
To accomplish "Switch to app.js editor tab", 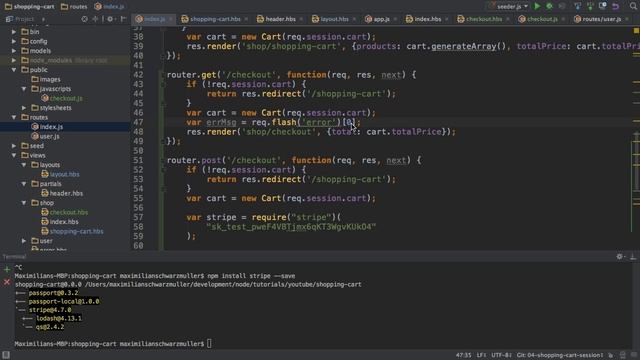I will click(x=381, y=19).
